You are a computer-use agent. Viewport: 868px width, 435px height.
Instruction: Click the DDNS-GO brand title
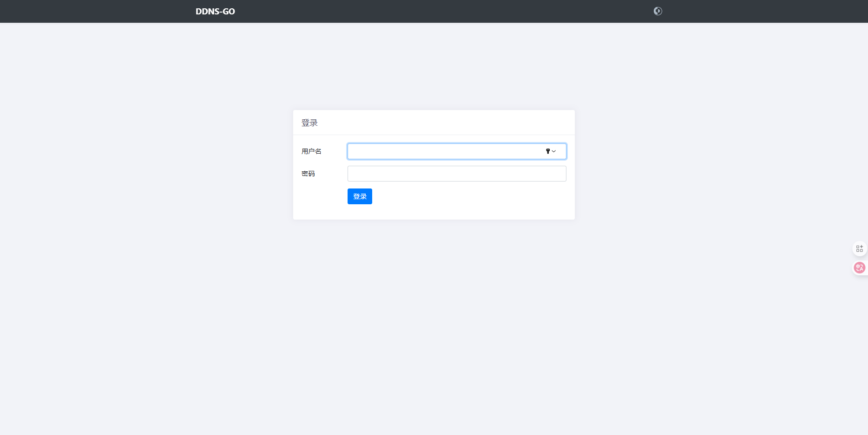(x=215, y=12)
